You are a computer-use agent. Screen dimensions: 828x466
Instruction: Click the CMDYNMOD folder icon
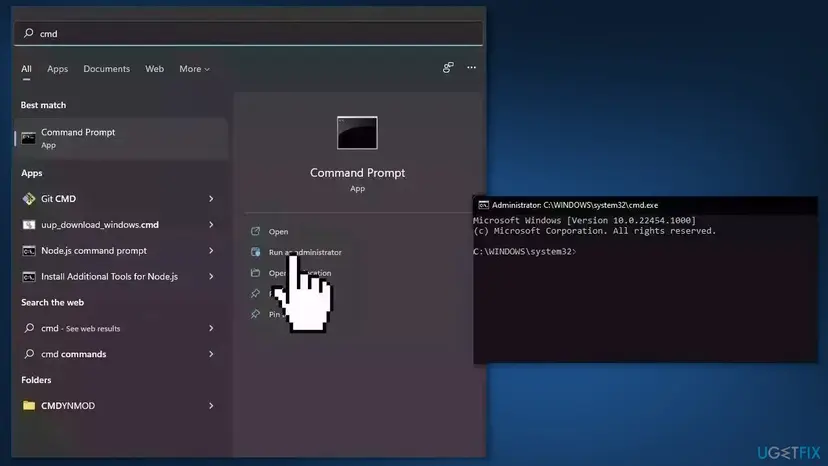(29, 406)
